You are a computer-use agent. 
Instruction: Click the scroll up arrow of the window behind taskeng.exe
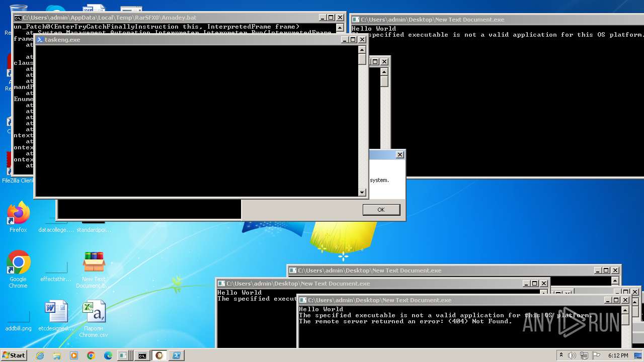[x=384, y=71]
